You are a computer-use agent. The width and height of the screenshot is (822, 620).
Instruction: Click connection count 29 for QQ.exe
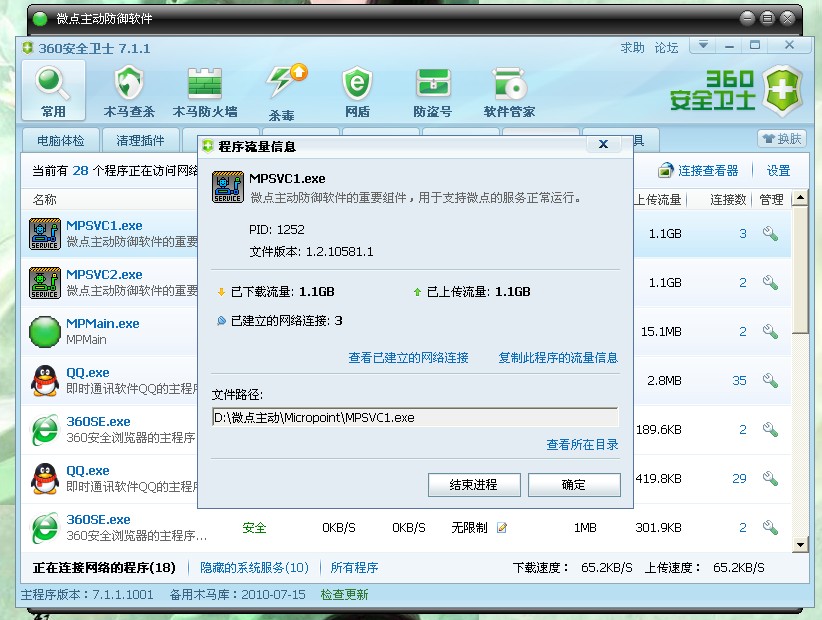(739, 478)
